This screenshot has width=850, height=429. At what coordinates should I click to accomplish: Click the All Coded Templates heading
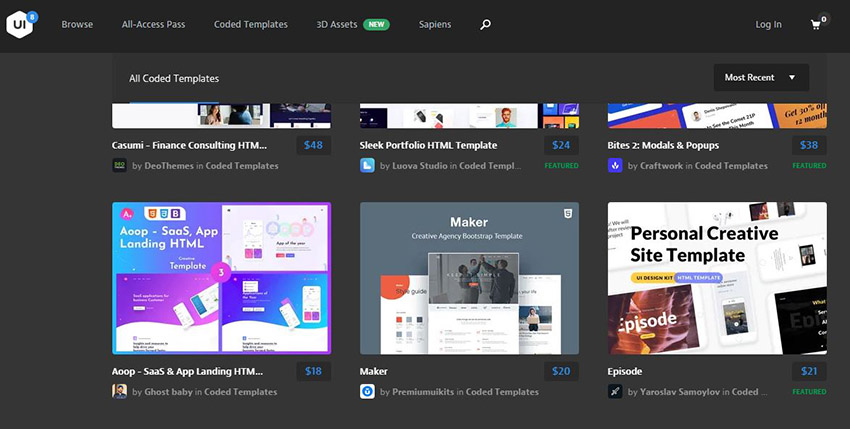pos(174,79)
